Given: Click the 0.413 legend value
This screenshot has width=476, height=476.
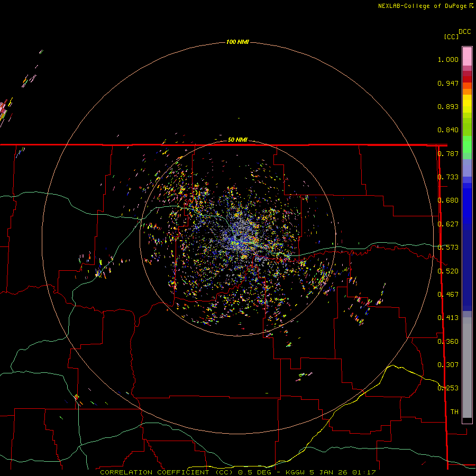Looking at the screenshot, I should coord(448,318).
